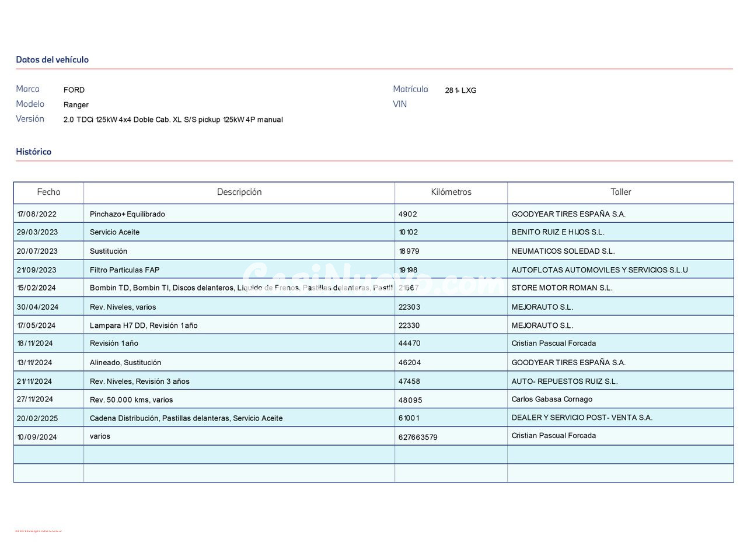
Task: Select NEUMATICOS SOLEDAD S.L. workshop cell
Action: coord(563,251)
